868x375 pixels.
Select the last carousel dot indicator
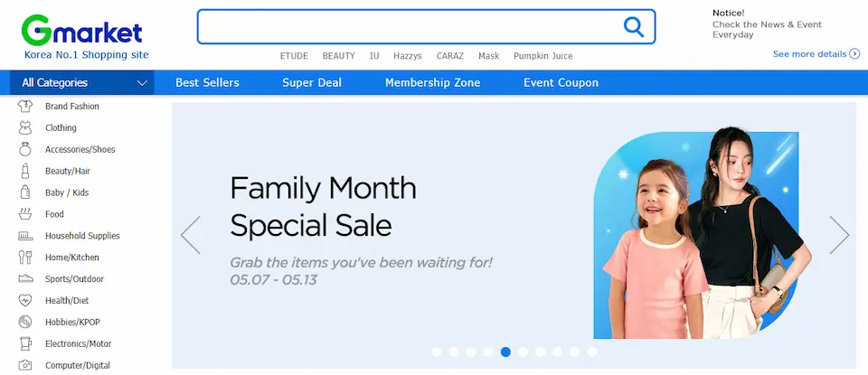pyautogui.click(x=592, y=352)
